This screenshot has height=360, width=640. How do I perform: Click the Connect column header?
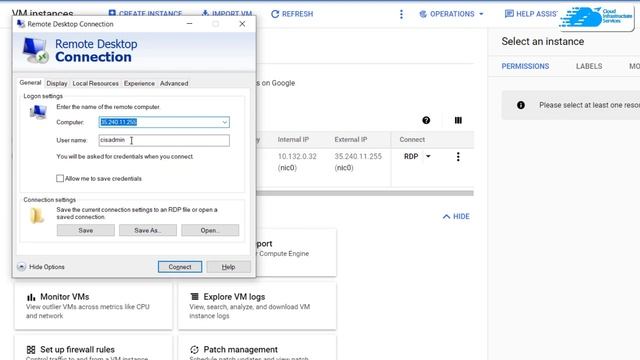click(x=412, y=140)
